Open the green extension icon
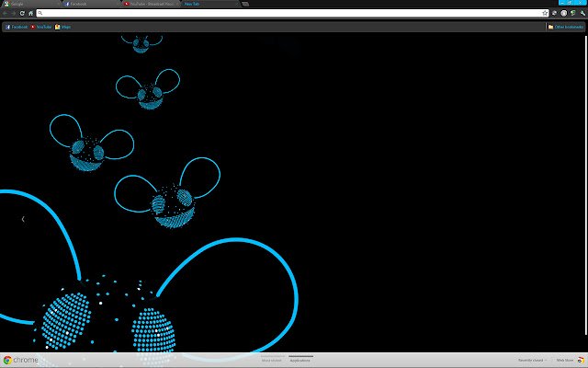This screenshot has height=368, width=588. pyautogui.click(x=573, y=13)
